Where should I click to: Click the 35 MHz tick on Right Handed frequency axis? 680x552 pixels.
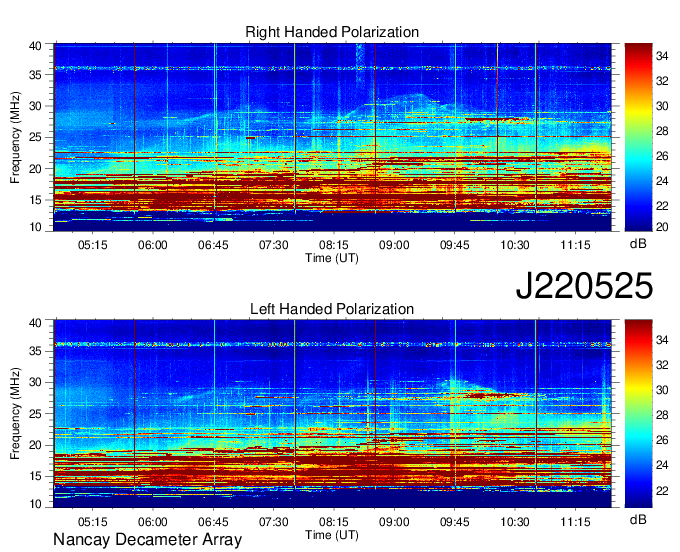coord(35,75)
